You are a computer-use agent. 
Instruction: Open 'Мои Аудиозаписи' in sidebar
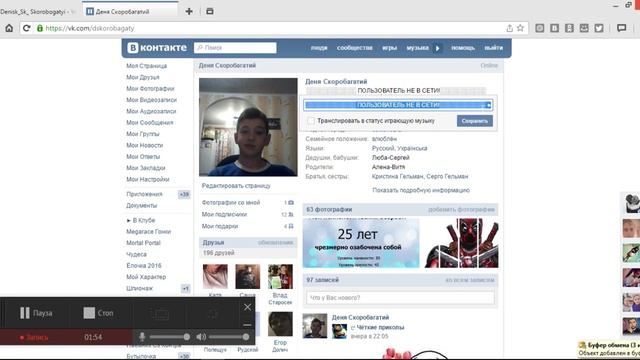click(x=151, y=111)
